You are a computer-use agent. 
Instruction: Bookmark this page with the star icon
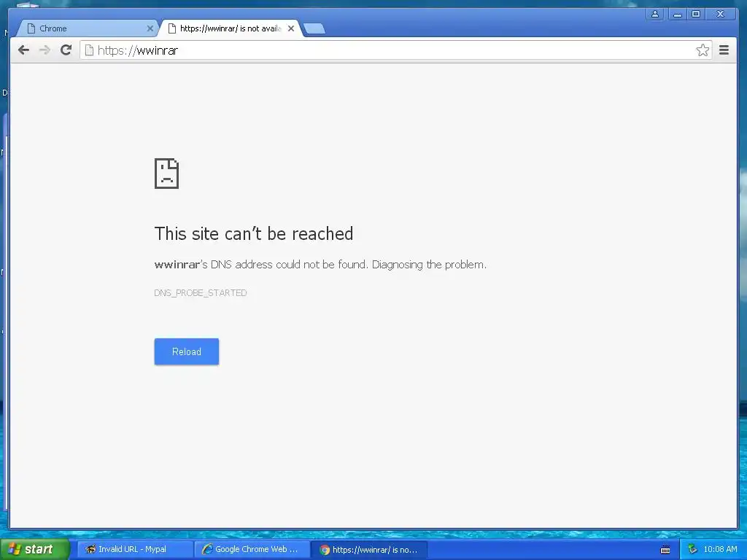[x=703, y=50]
